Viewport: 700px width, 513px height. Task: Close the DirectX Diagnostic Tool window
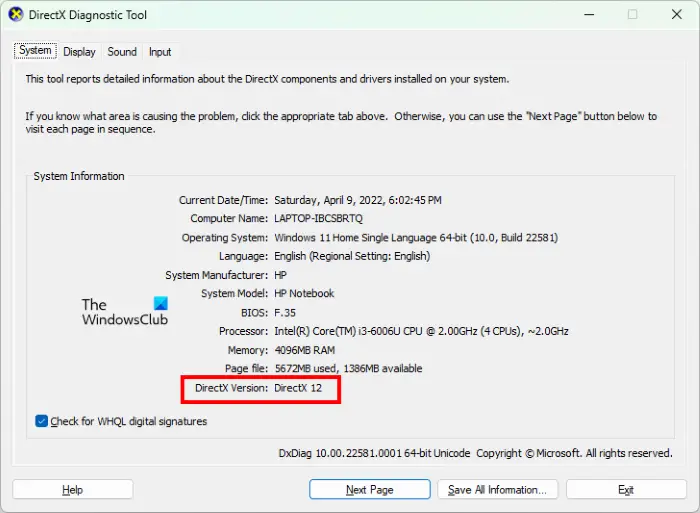[x=677, y=15]
